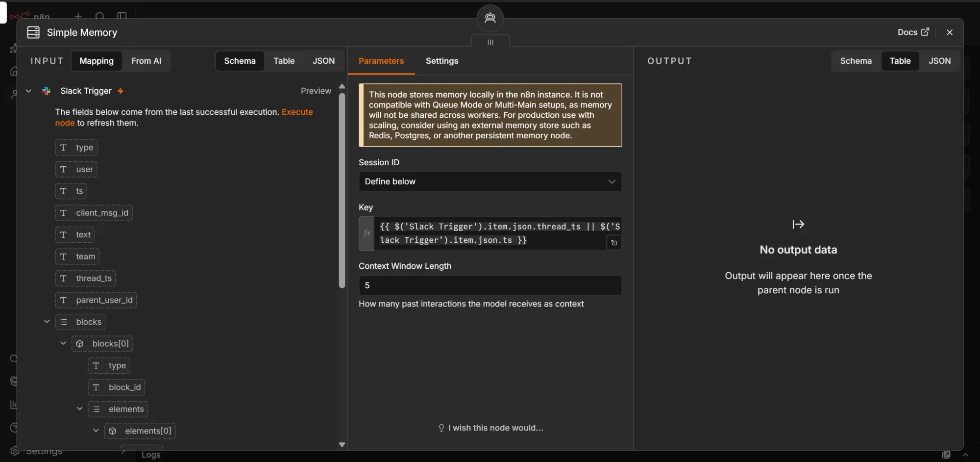
Task: Click the Simple Memory node icon
Action: tap(33, 32)
